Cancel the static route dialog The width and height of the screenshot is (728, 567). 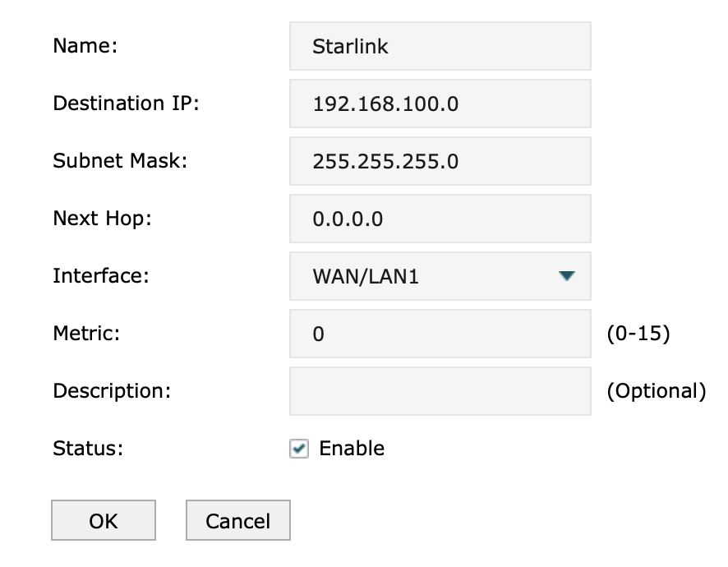tap(238, 520)
